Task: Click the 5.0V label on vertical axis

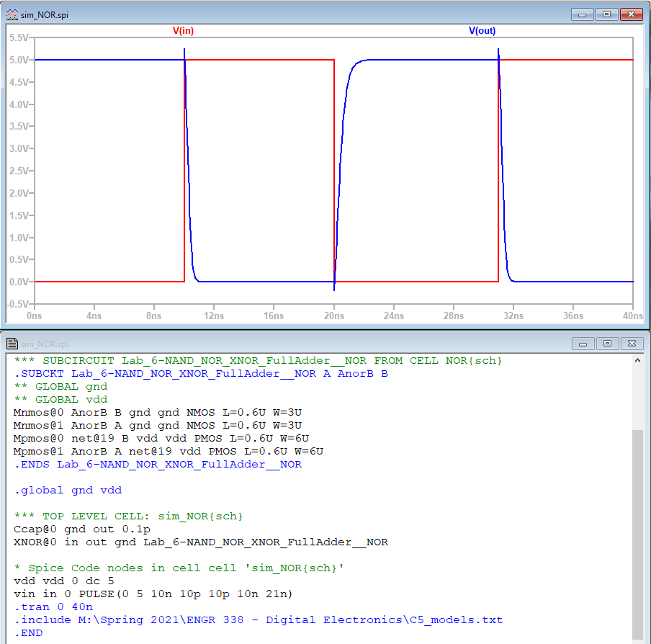Action: 19,60
